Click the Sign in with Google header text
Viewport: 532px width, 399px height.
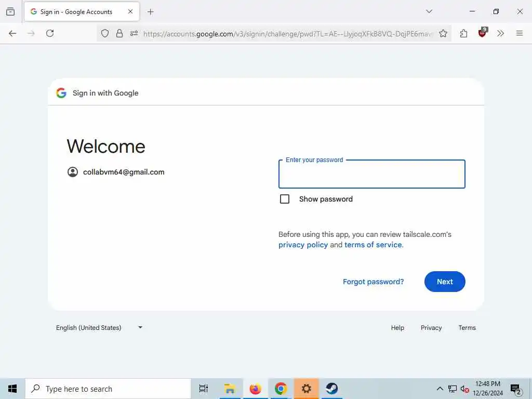point(105,93)
